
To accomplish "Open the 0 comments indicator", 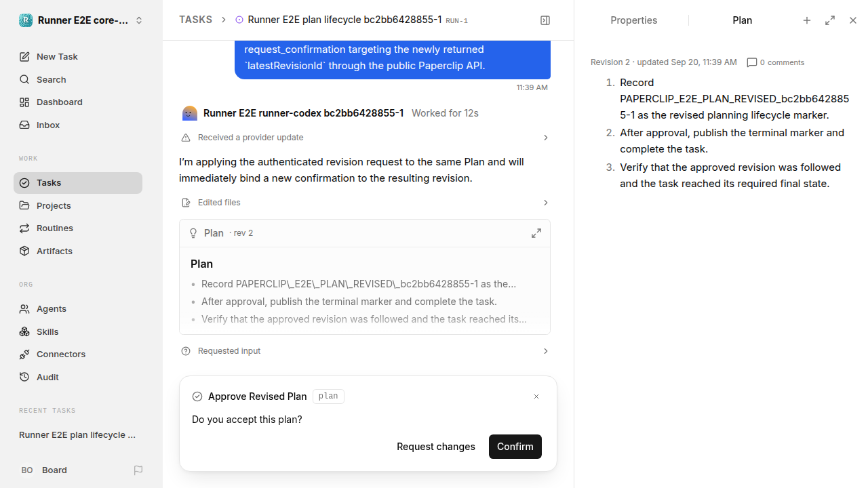I will coord(776,62).
